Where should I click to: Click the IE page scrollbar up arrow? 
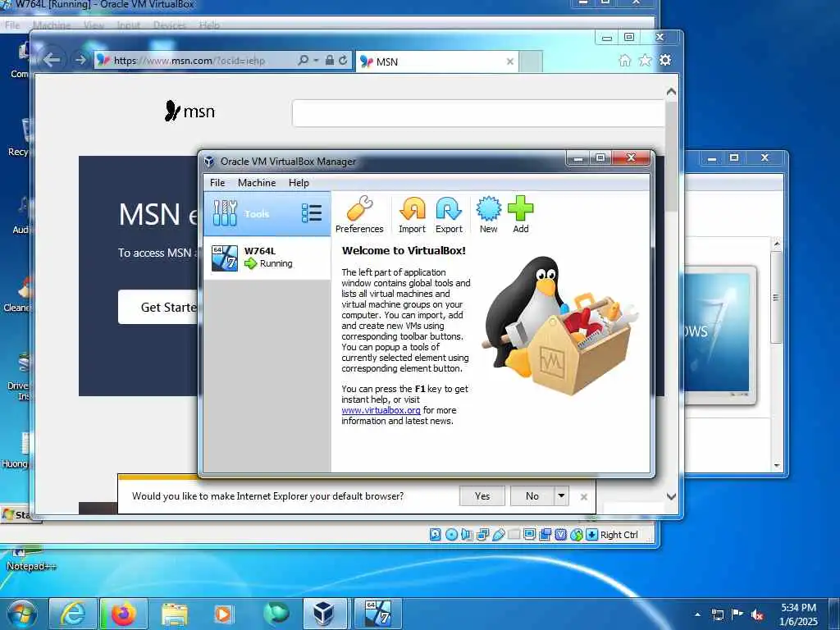pos(671,92)
